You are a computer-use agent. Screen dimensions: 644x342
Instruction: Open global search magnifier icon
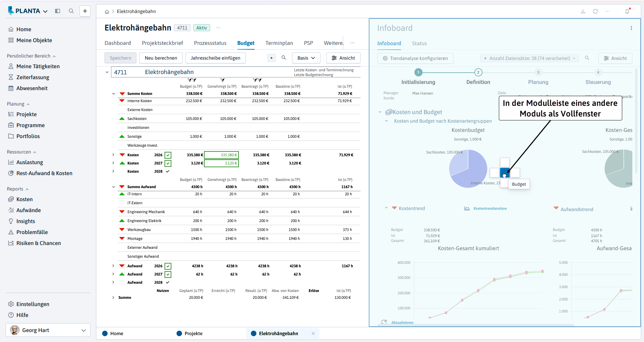pyautogui.click(x=71, y=11)
